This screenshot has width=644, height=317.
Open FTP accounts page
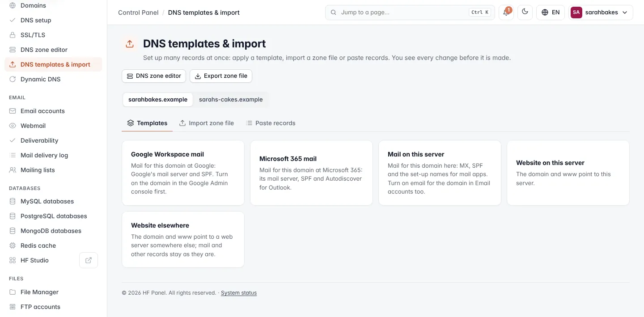pos(53,307)
